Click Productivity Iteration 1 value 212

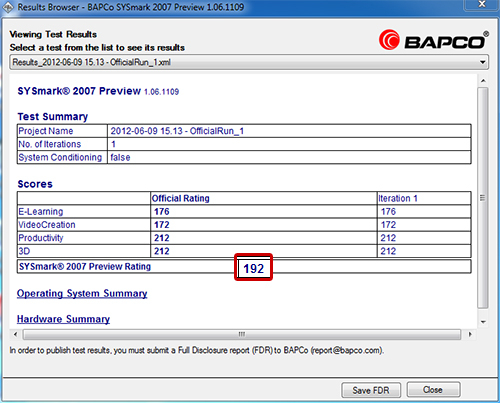388,238
